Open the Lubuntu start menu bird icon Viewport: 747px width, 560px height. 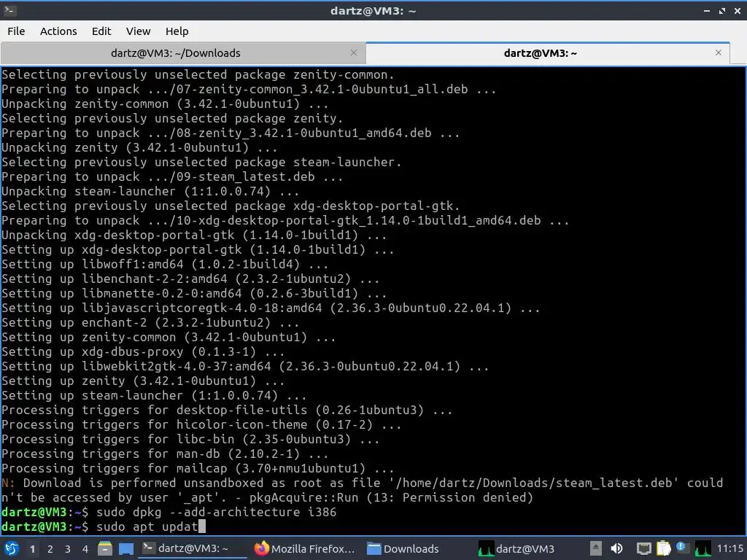pos(12,548)
